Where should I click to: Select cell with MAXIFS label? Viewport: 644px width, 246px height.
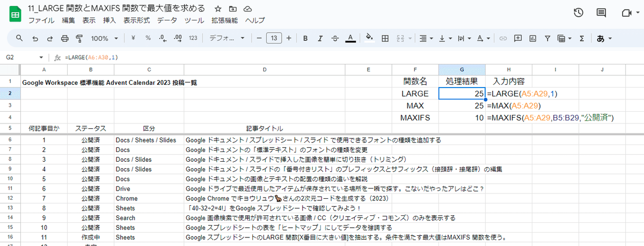click(415, 118)
